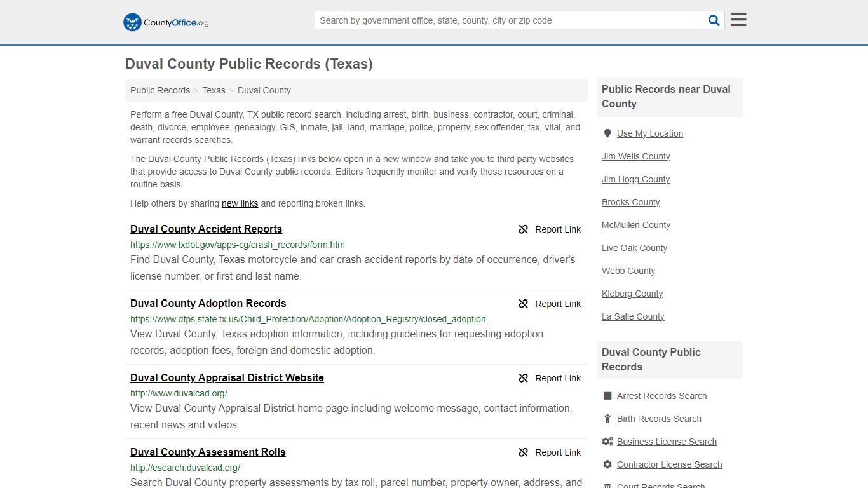
Task: Open the esearch.duvalcad.org URL
Action: 185,468
